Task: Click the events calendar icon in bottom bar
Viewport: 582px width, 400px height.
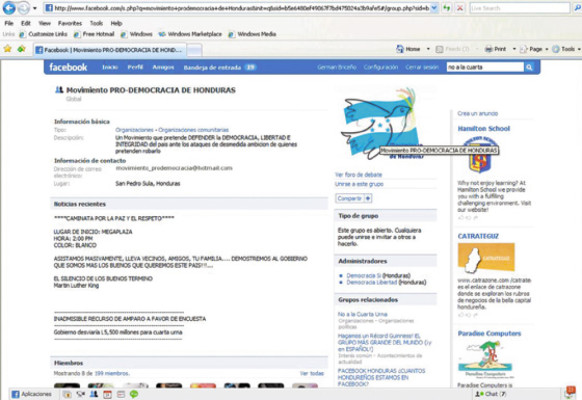Action: pos(107,394)
